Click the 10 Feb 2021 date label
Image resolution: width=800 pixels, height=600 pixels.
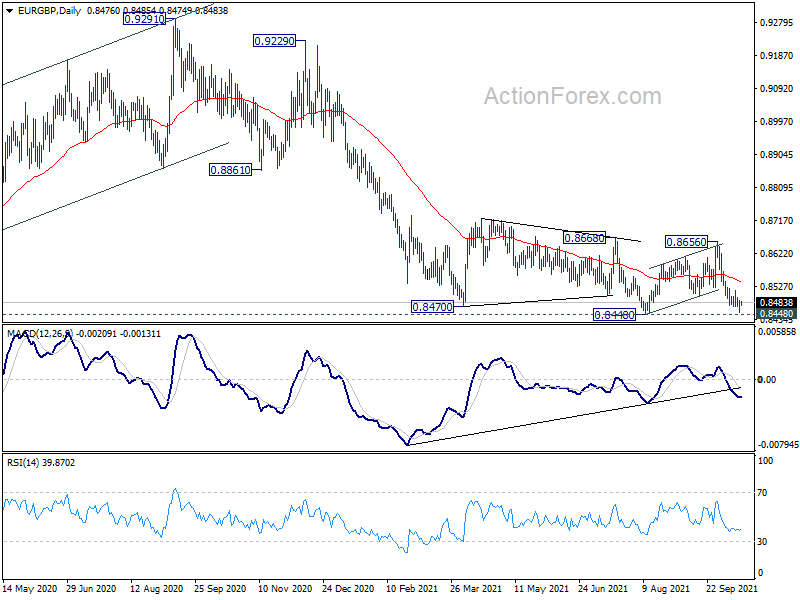pyautogui.click(x=412, y=588)
